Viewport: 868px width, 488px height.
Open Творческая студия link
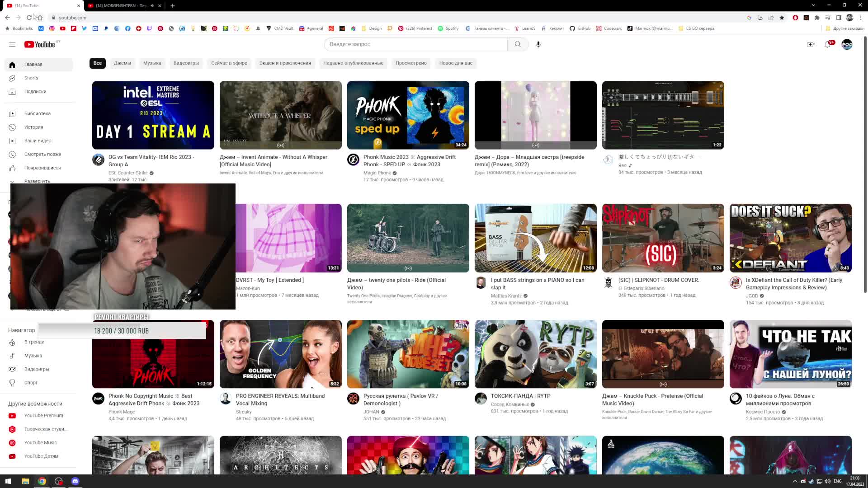39,429
